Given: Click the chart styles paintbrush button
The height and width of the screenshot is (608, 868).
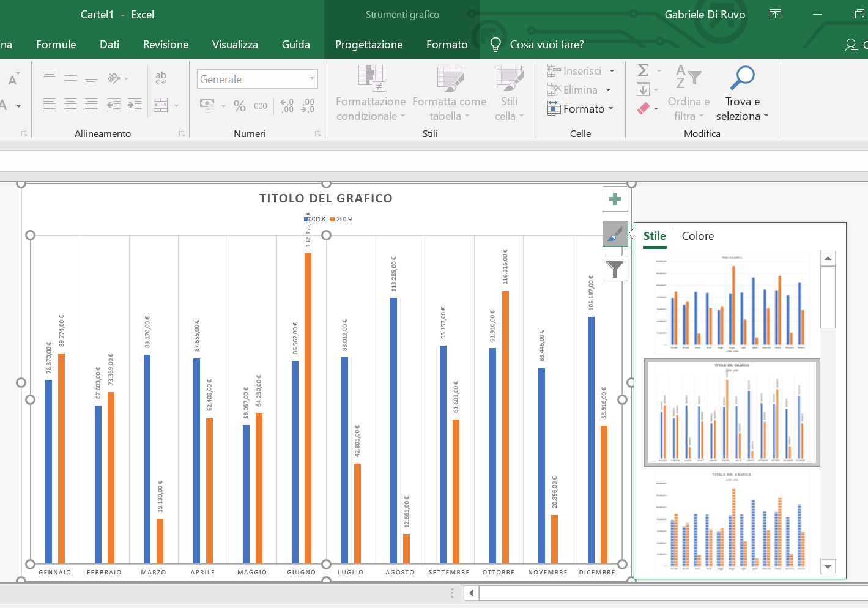Looking at the screenshot, I should pos(615,234).
